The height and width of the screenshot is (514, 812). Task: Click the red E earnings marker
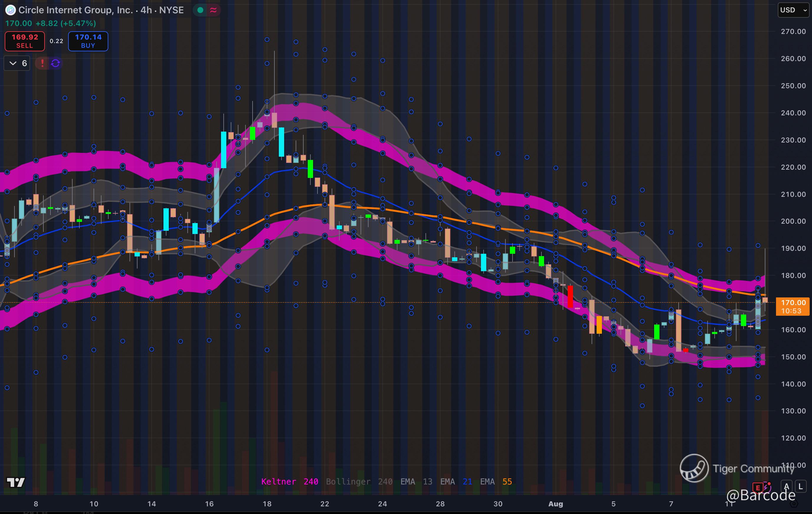coord(758,487)
